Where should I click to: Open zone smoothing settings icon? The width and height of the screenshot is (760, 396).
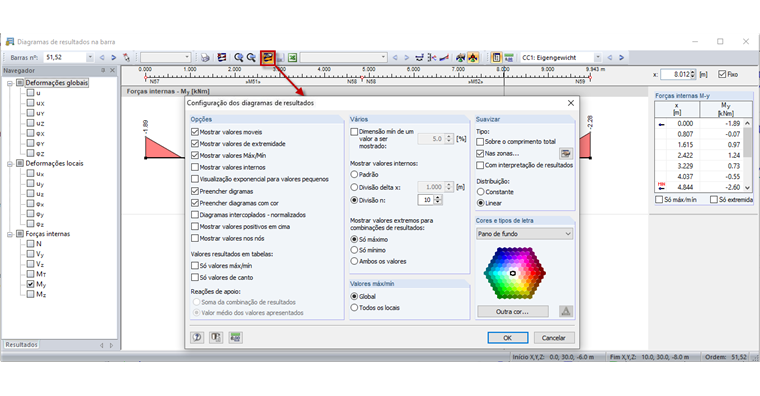(x=565, y=154)
